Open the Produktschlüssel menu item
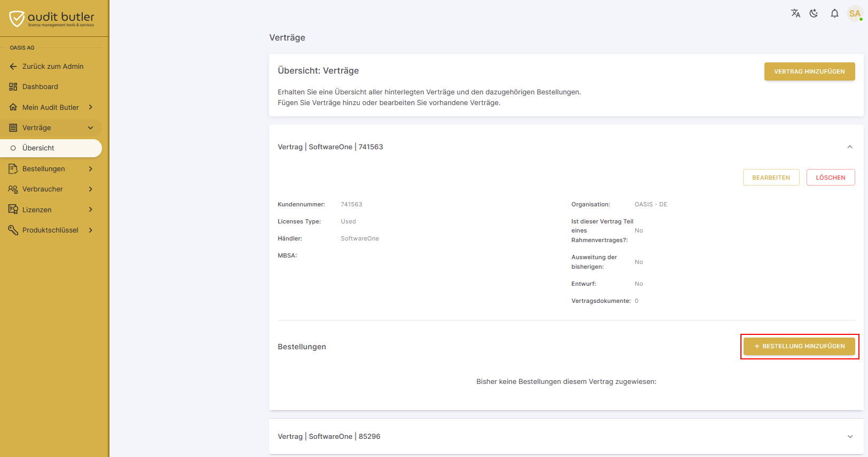Screen dimensions: 868x457 point(51,230)
